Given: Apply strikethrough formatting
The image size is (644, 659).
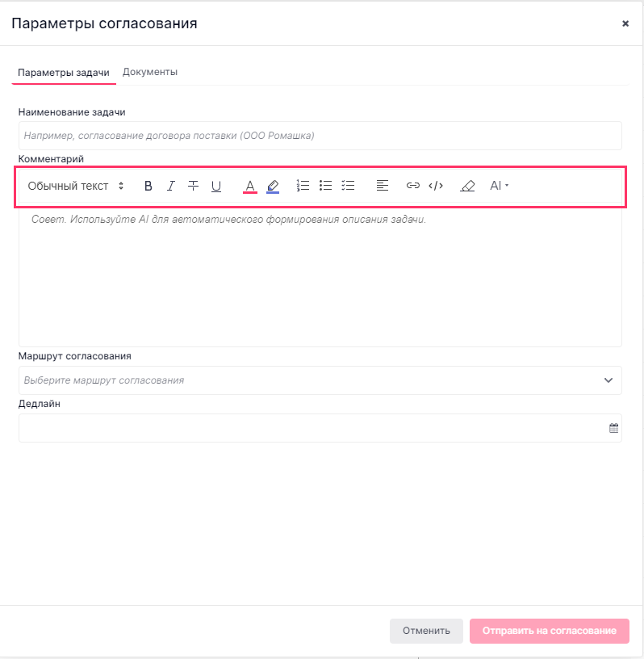Looking at the screenshot, I should [193, 186].
